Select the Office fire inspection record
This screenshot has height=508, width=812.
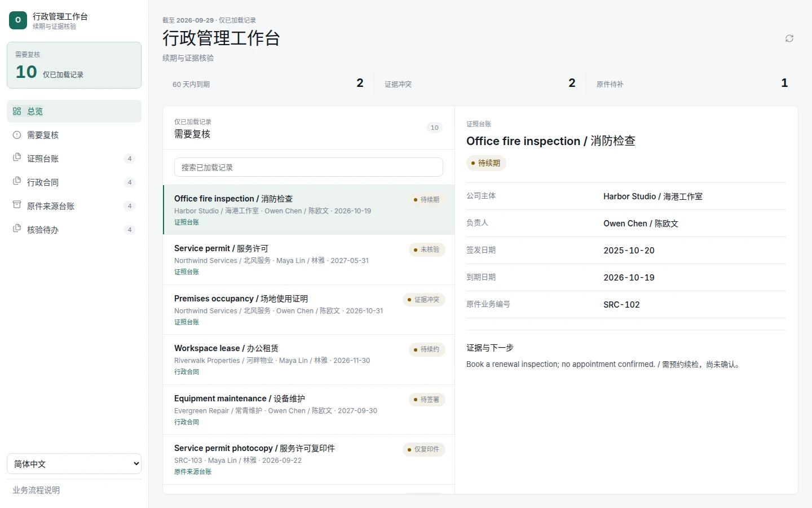[308, 209]
